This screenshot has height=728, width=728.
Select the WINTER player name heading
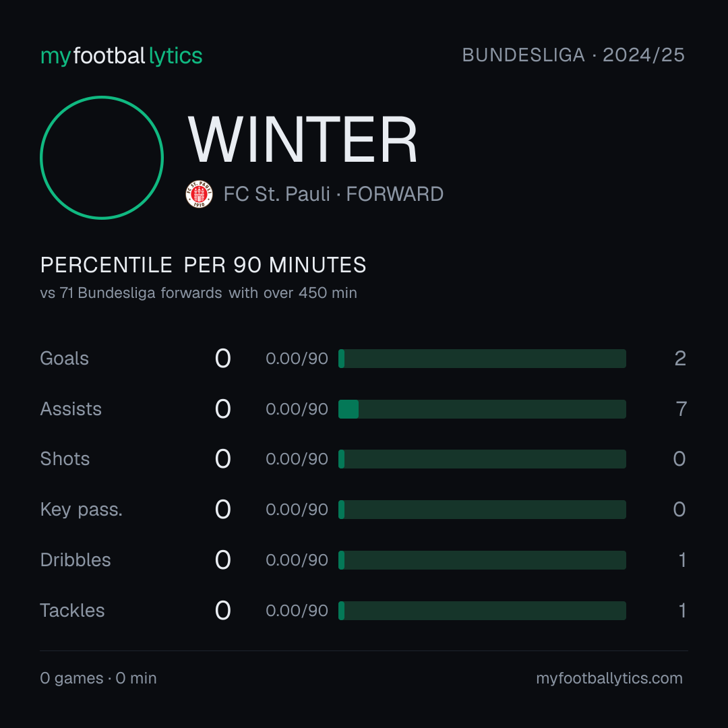tap(302, 140)
